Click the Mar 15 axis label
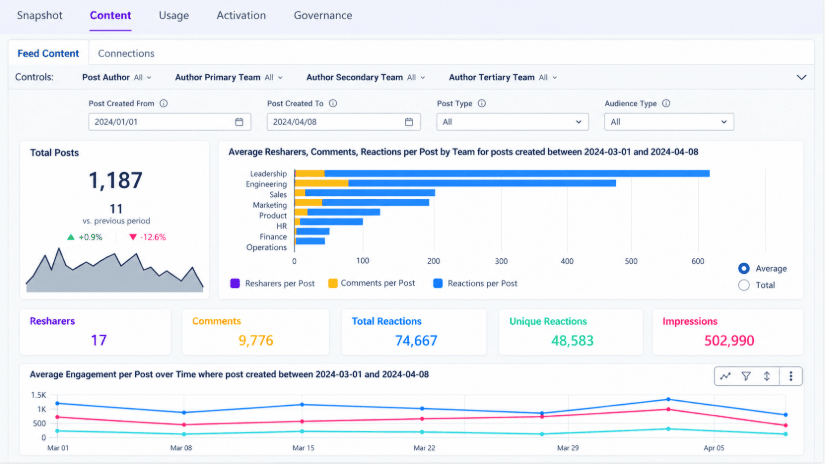 point(303,448)
